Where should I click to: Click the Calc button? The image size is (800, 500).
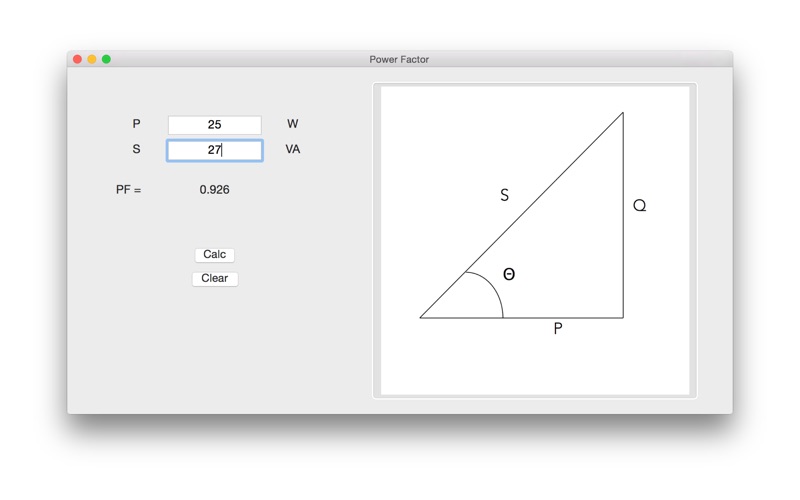click(x=214, y=255)
